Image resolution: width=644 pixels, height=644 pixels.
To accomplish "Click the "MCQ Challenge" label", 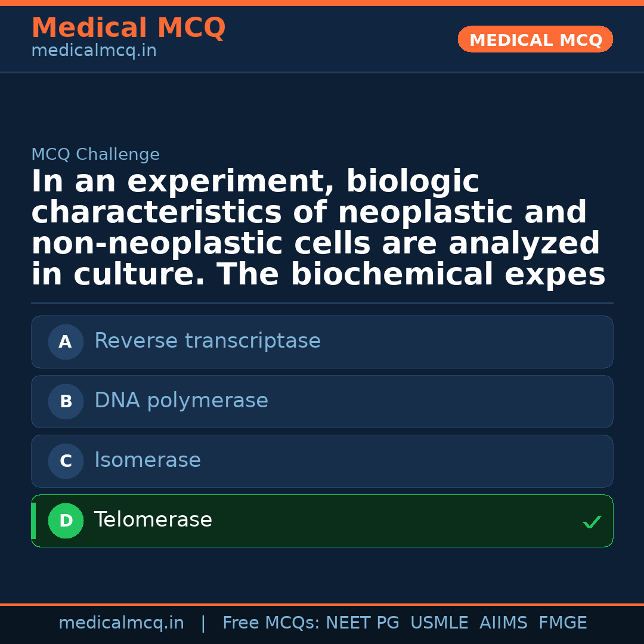I will point(95,154).
